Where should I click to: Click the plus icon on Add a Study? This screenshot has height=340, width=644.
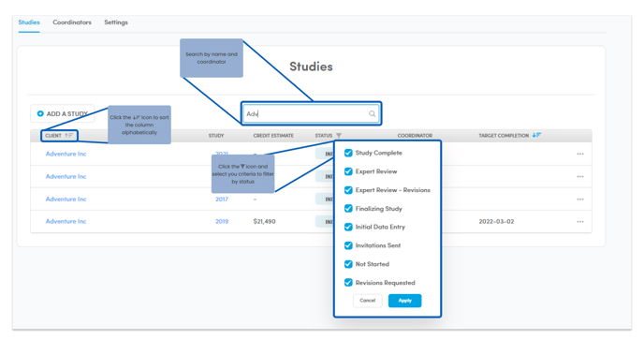tap(40, 113)
